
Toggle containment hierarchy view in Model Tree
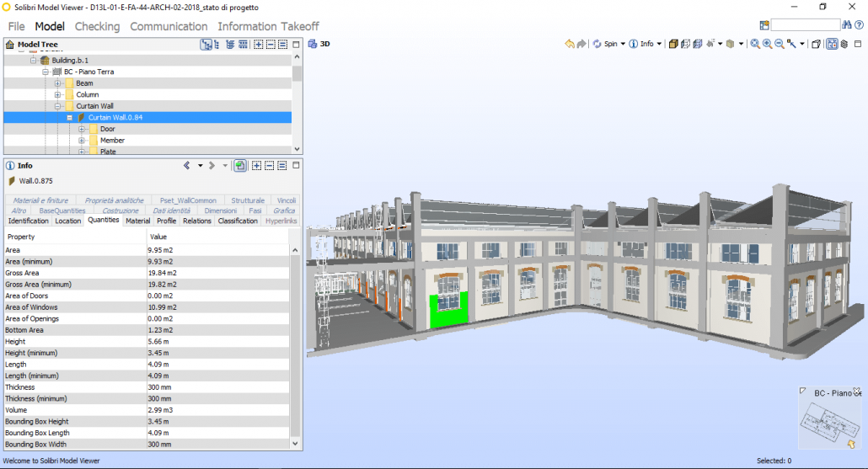click(x=206, y=45)
